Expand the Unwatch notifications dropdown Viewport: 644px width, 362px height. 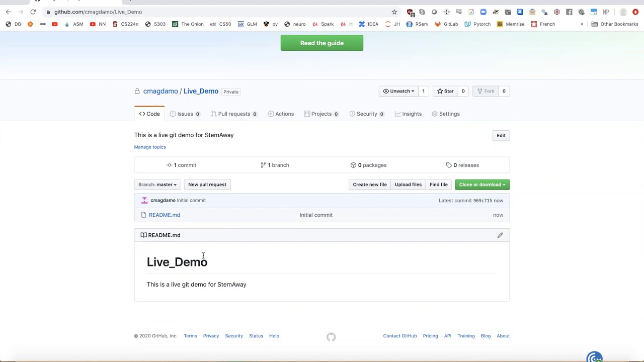click(x=398, y=91)
